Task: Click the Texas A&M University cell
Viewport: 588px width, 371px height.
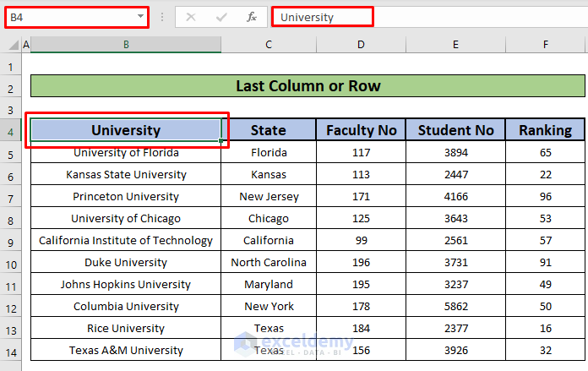Action: [126, 351]
